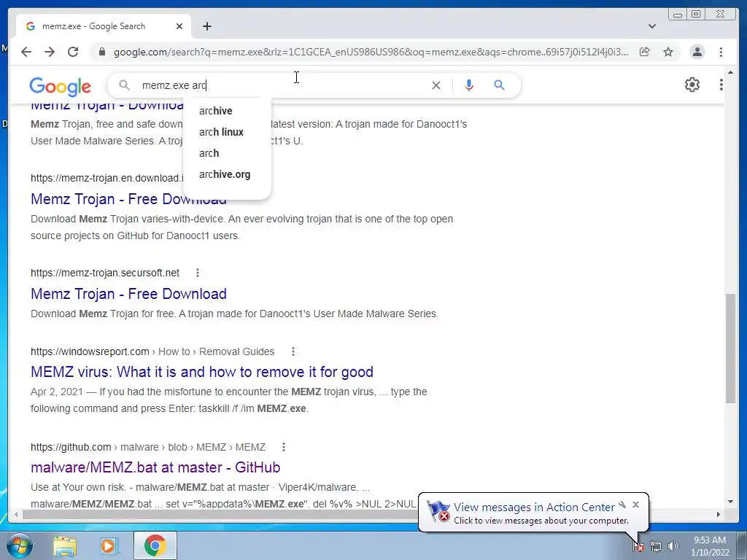747x560 pixels.
Task: Open MEMZ virus removal guide link
Action: point(202,372)
